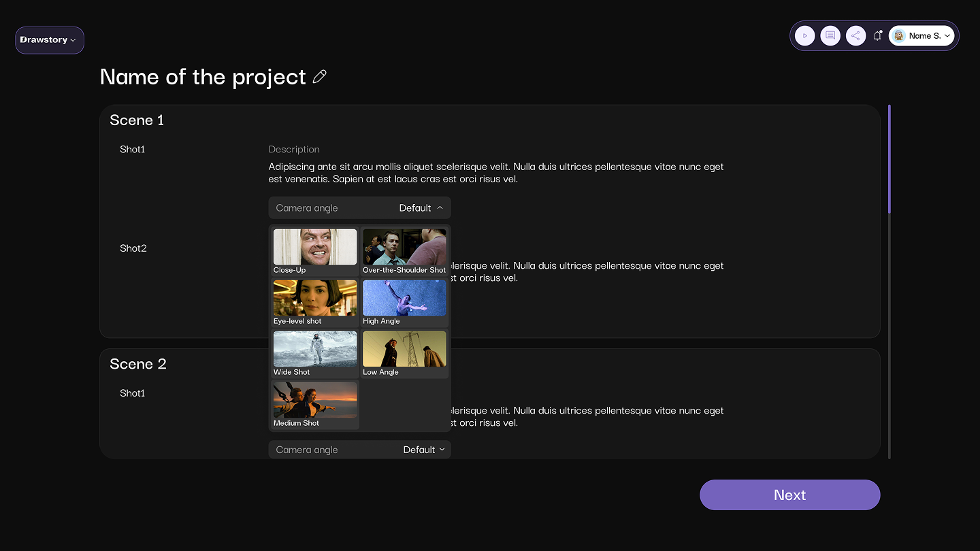Click the Shot2 label in Scene 1
This screenshot has height=551, width=980.
click(133, 248)
